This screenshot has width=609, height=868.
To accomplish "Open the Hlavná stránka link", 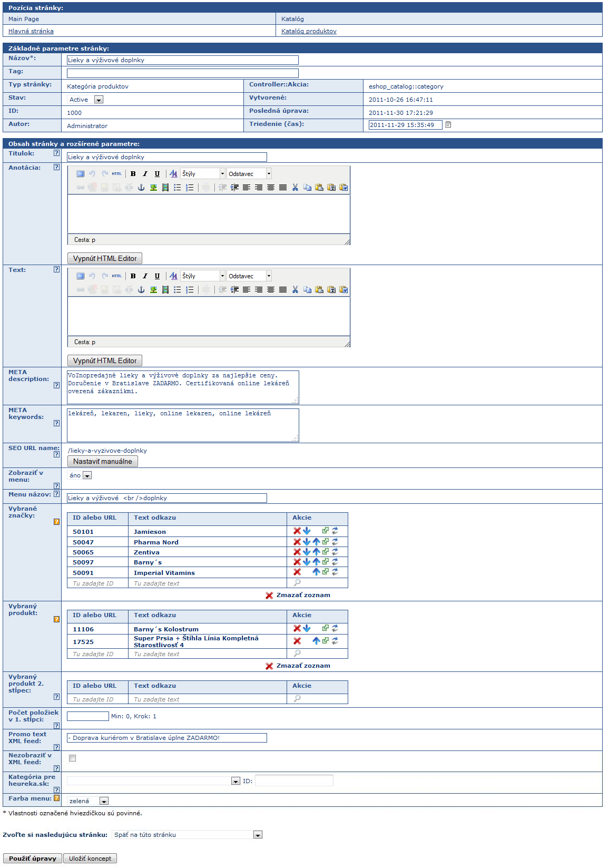I will pos(31,31).
